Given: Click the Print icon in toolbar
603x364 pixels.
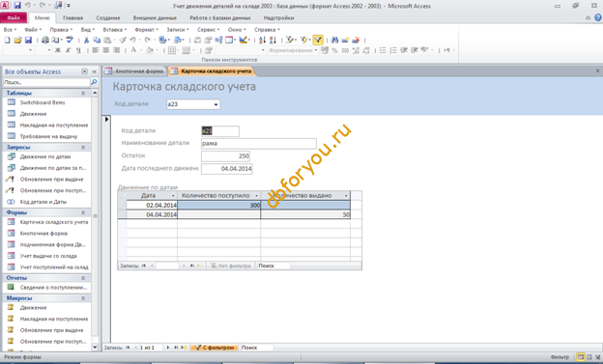Looking at the screenshot, I should point(45,40).
